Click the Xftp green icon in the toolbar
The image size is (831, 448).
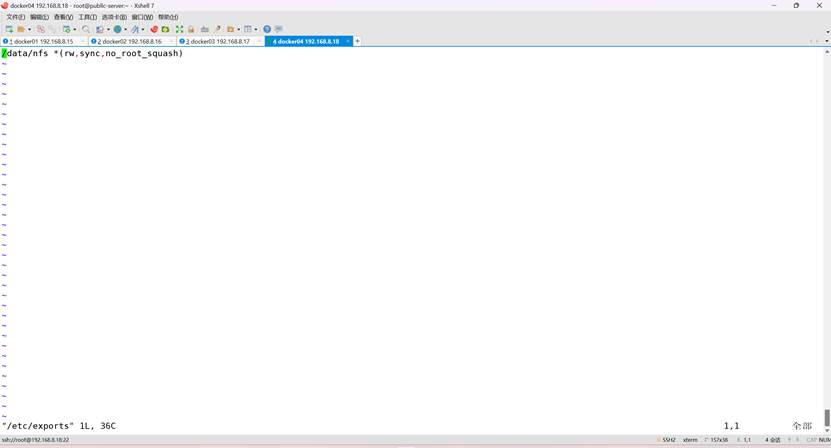(165, 29)
